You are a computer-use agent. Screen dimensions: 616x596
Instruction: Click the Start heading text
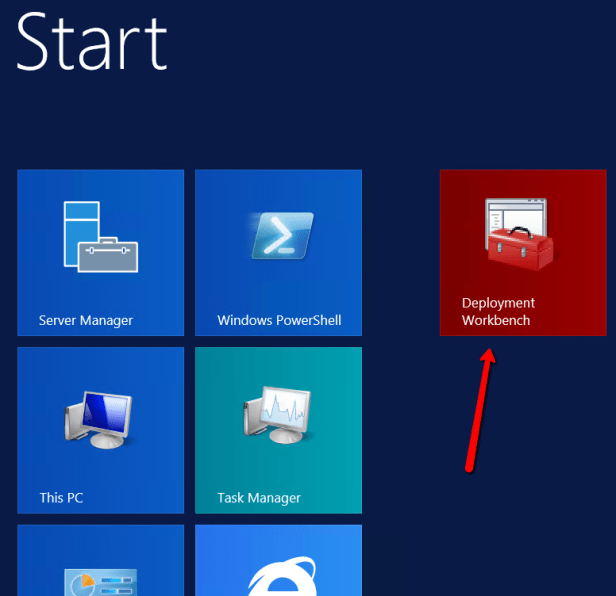[x=92, y=42]
